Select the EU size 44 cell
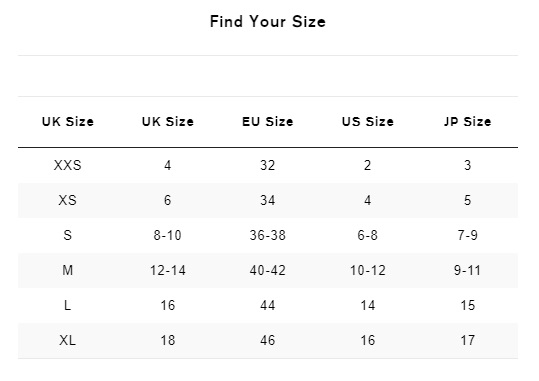The image size is (539, 381). (x=268, y=305)
